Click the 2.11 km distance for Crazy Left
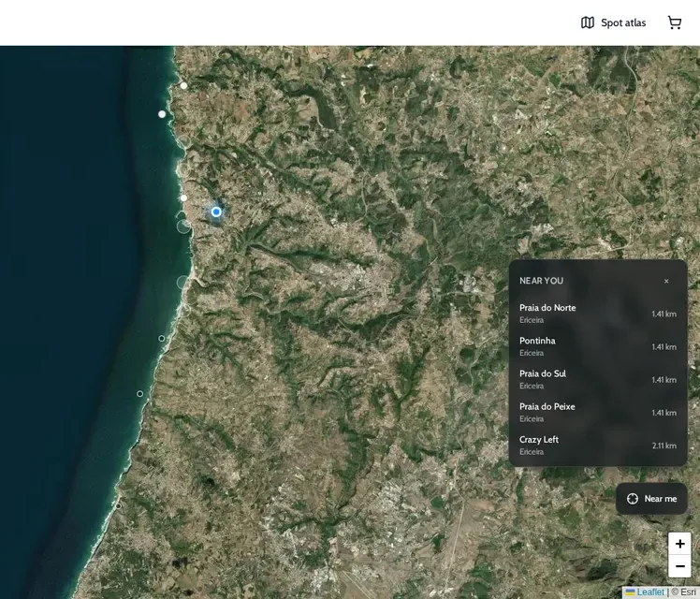700x599 pixels. click(x=664, y=446)
